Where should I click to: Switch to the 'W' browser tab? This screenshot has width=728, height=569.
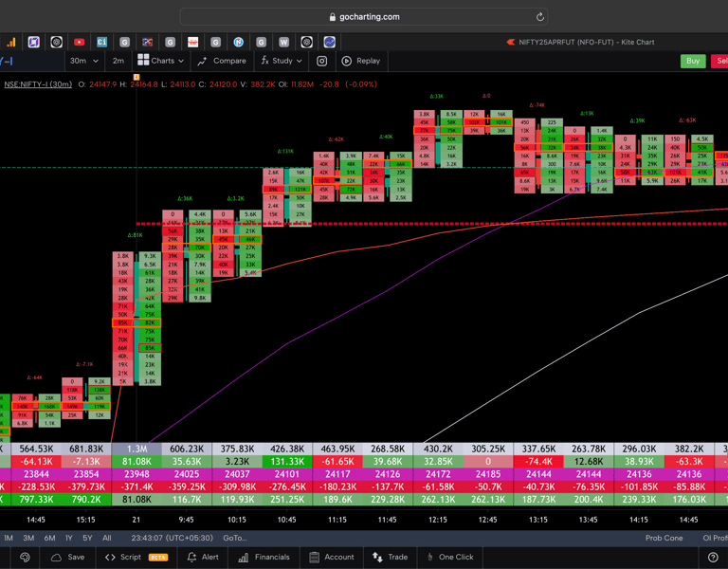[x=283, y=43]
